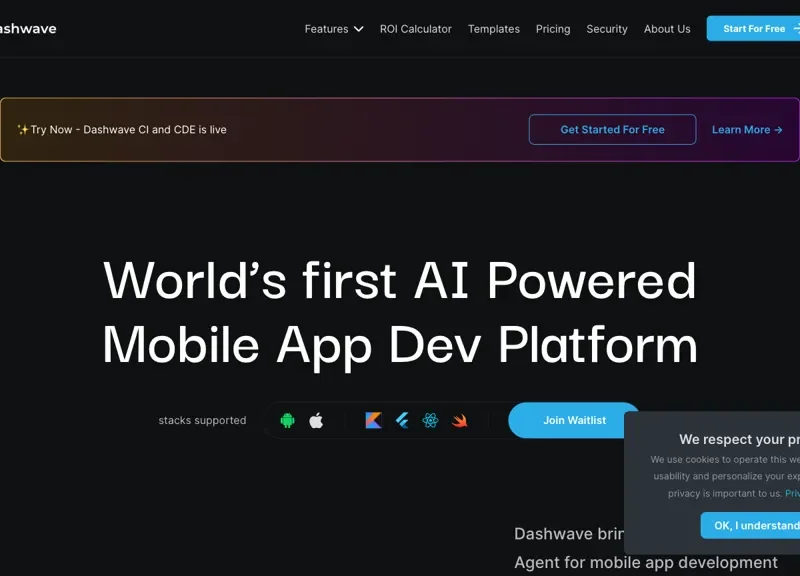Viewport: 800px width, 576px height.
Task: Click the Apple iOS stack icon
Action: (x=316, y=420)
